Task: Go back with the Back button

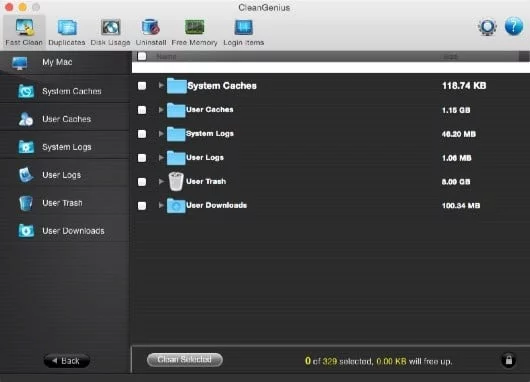Action: tap(67, 361)
